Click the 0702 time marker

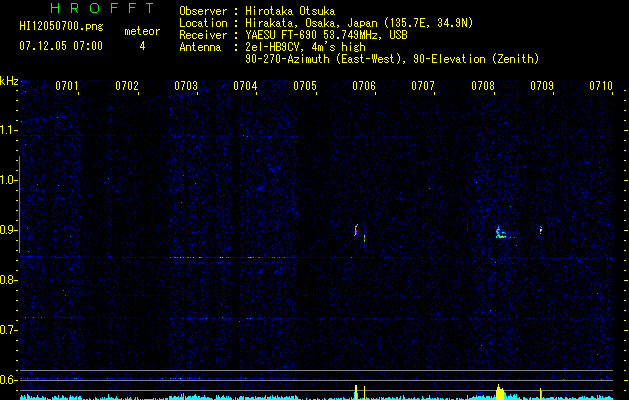point(127,86)
